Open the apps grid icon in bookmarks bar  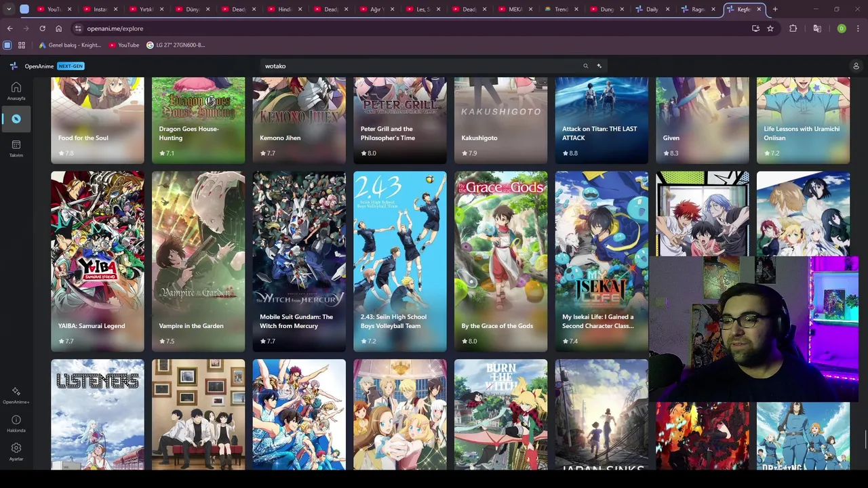pos(22,45)
